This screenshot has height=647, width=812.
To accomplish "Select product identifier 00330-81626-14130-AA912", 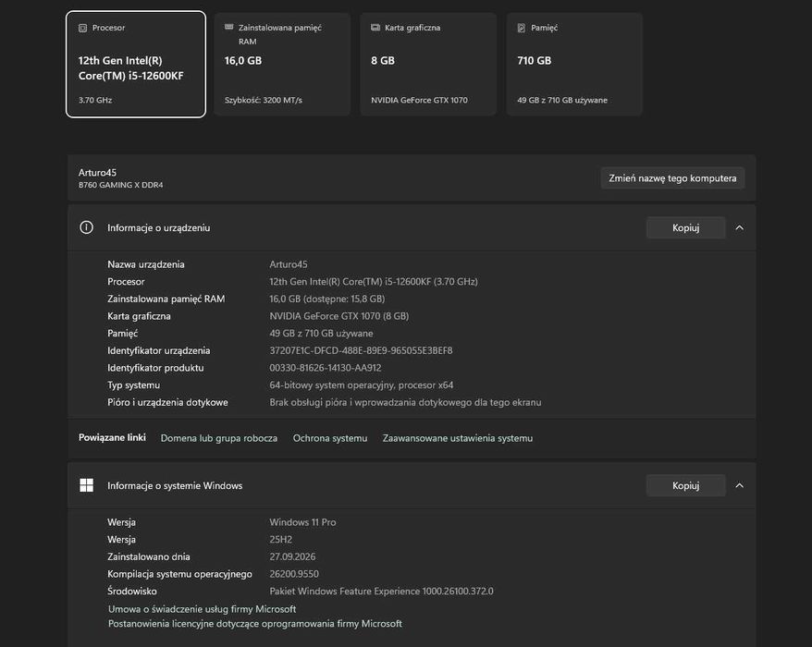I will point(326,368).
